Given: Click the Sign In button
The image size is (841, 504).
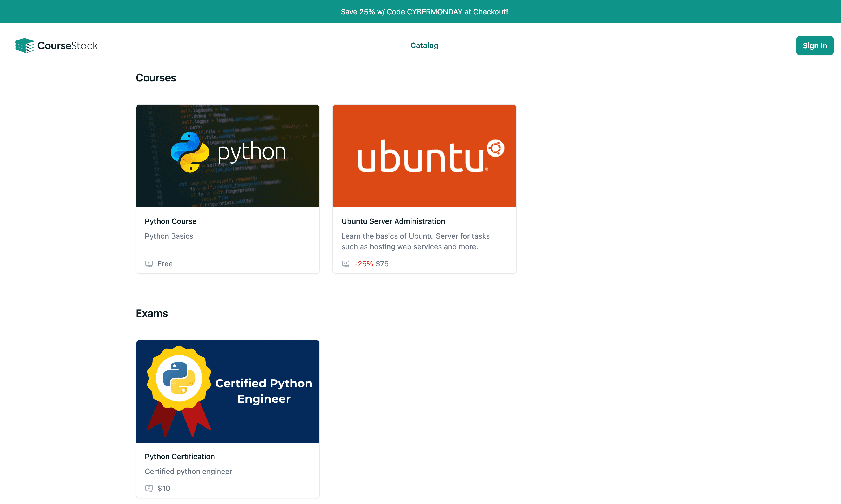Looking at the screenshot, I should [x=814, y=46].
